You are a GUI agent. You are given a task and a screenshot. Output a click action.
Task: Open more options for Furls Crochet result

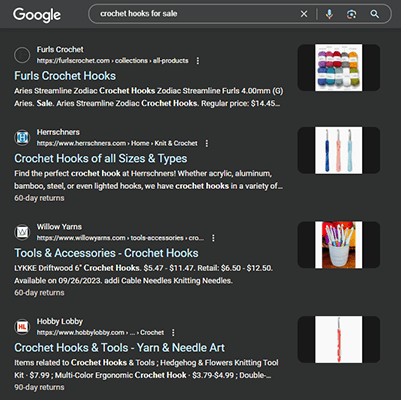tap(198, 61)
